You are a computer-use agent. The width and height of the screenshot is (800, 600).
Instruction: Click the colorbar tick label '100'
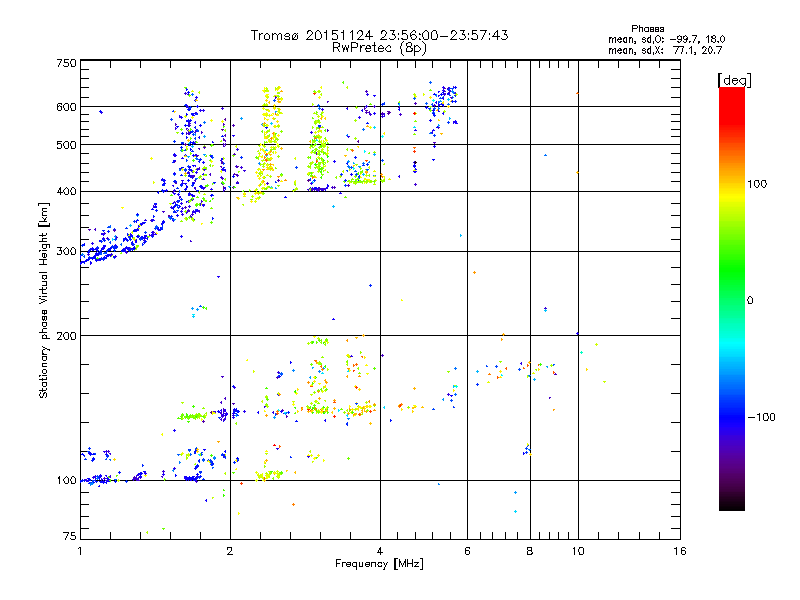tap(757, 184)
